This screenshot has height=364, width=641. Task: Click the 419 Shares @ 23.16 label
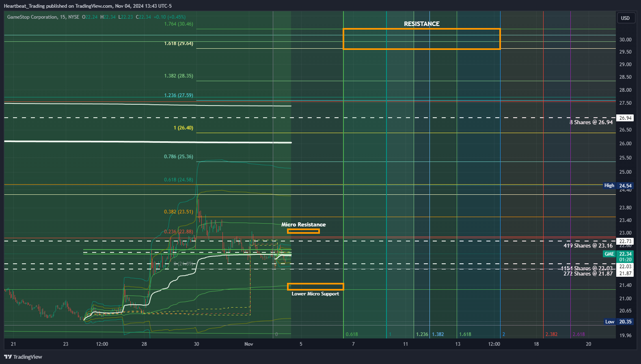coord(588,246)
